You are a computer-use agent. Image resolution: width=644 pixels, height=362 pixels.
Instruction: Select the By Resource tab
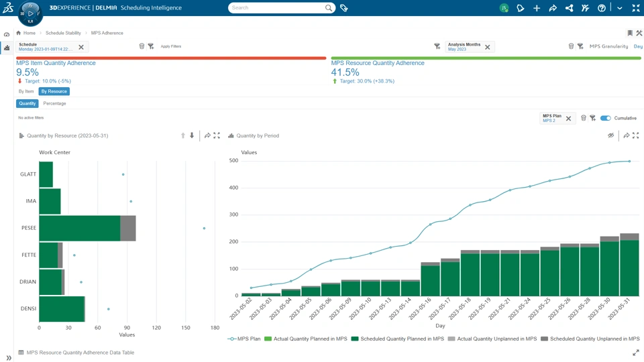(x=54, y=92)
